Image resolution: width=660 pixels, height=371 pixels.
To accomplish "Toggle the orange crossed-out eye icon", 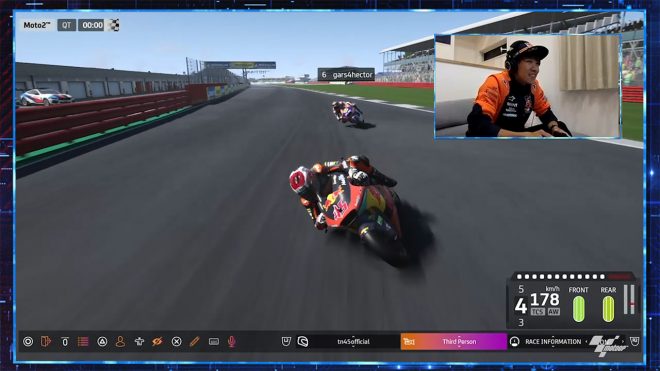I will [x=157, y=342].
